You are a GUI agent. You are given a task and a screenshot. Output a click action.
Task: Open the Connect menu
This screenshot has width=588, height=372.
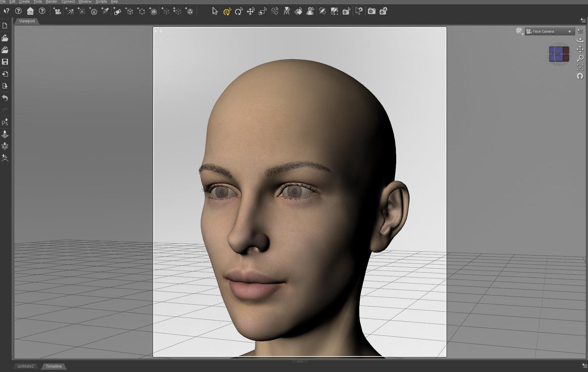click(x=68, y=2)
